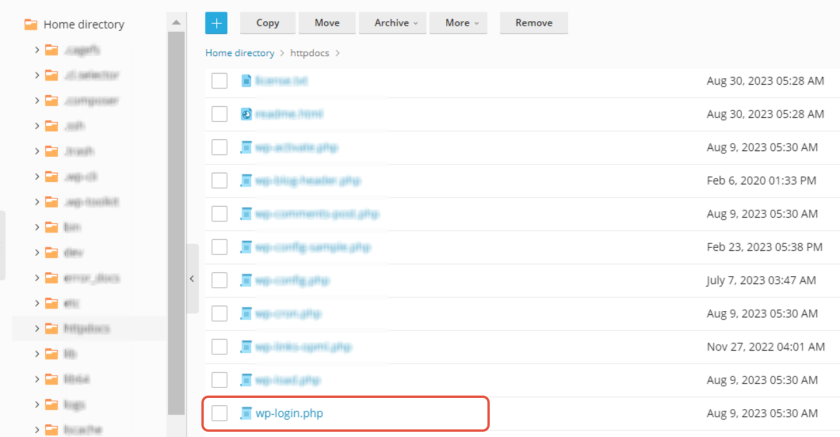Tick the checkbox next to wp-login.php
This screenshot has height=437, width=840.
point(219,413)
